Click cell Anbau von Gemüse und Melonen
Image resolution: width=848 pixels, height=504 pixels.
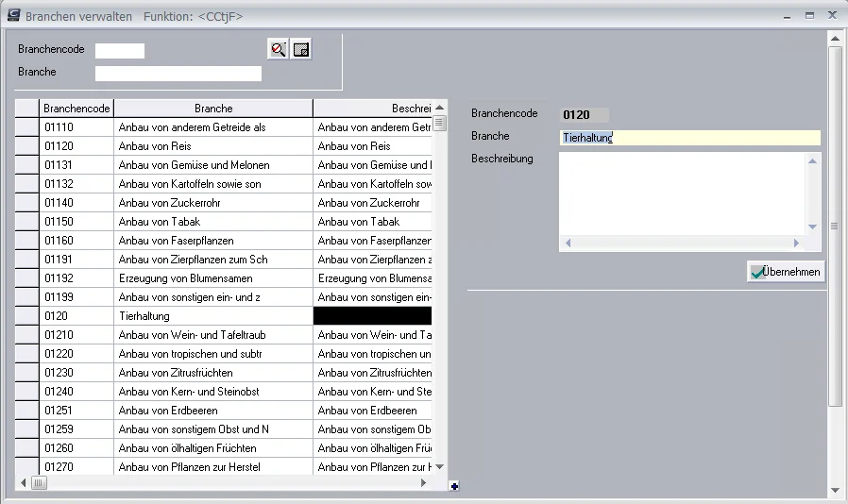[213, 165]
